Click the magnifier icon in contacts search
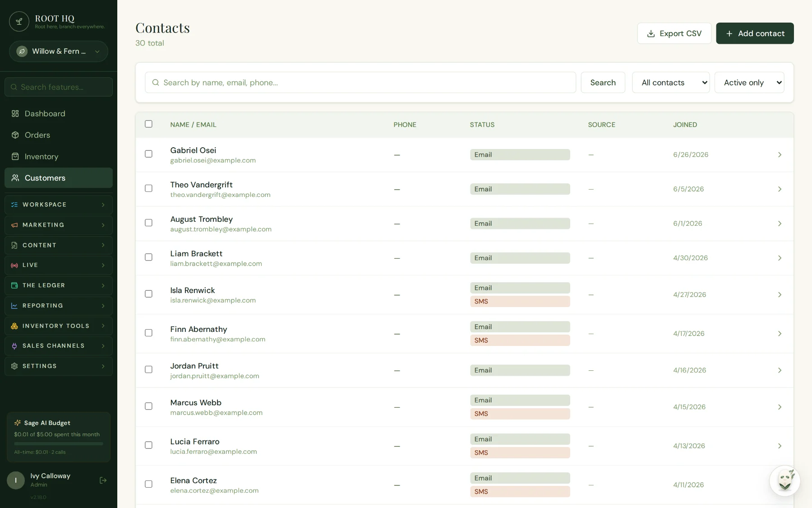 [156, 83]
